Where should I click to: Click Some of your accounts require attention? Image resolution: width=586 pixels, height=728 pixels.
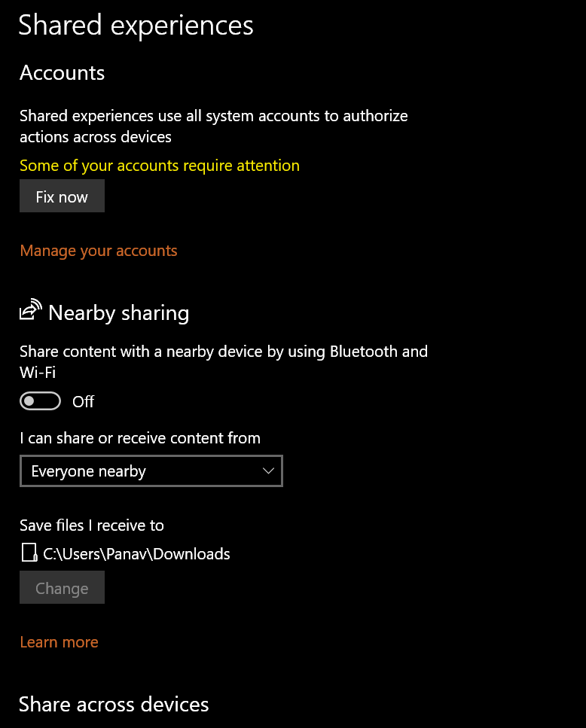(160, 166)
